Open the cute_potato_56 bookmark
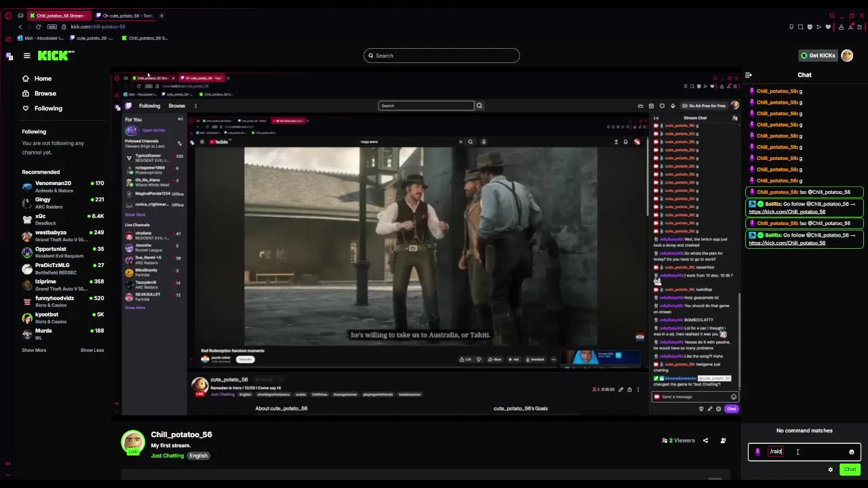Screen dimensions: 868x488 90,38
